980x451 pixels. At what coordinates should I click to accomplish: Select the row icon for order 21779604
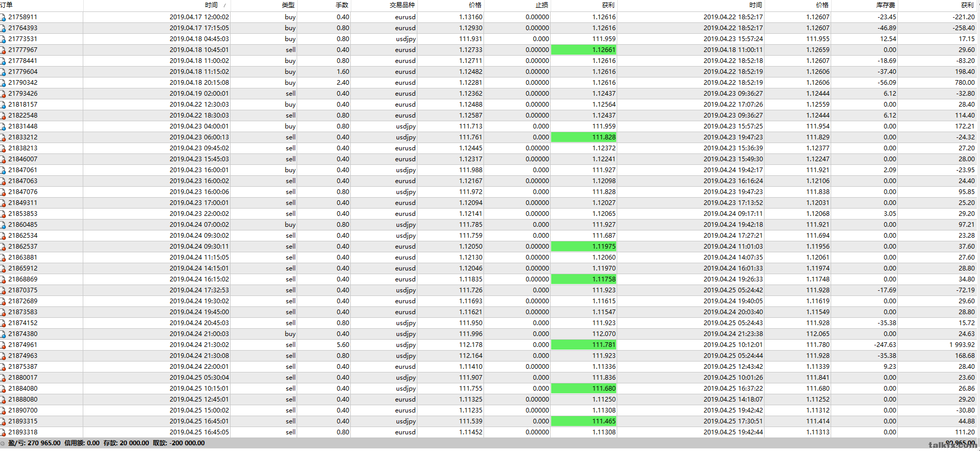pos(3,72)
